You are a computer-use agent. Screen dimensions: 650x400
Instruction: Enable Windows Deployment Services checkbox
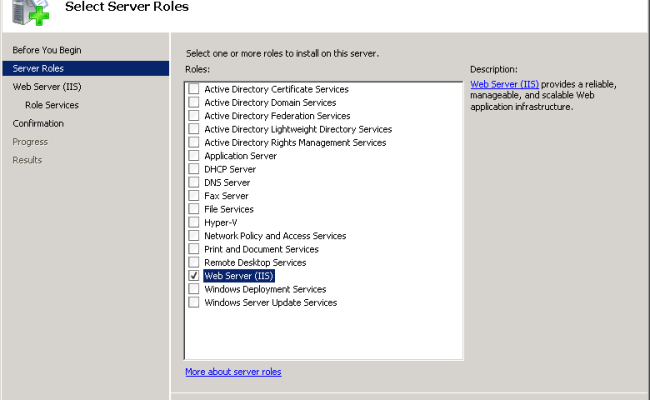(194, 288)
